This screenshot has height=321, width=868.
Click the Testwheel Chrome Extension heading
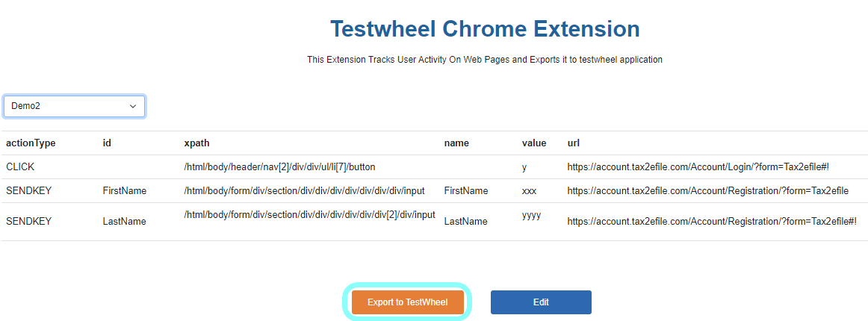[x=485, y=29]
